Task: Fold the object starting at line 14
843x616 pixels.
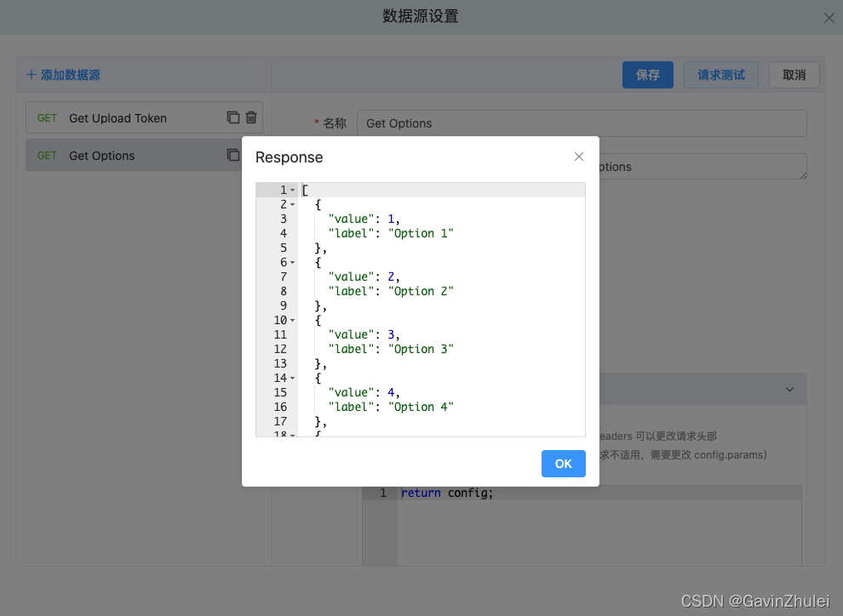Action: tap(293, 379)
